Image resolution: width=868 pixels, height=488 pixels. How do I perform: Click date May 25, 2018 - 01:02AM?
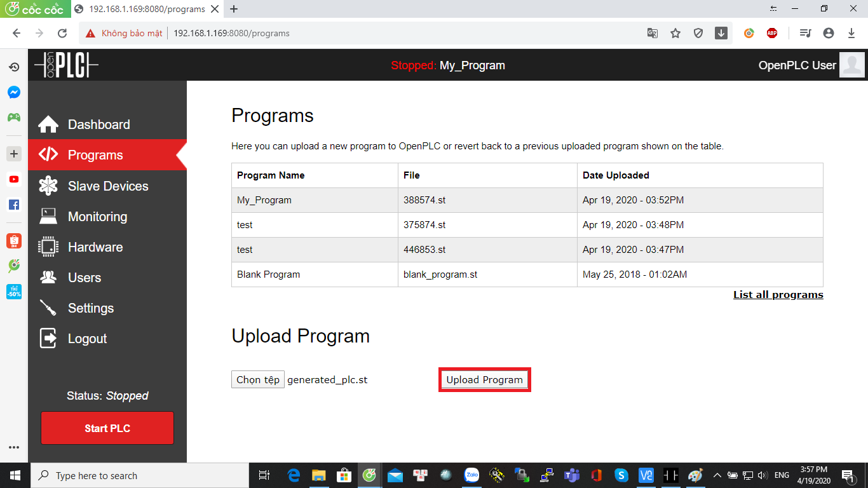(x=635, y=274)
